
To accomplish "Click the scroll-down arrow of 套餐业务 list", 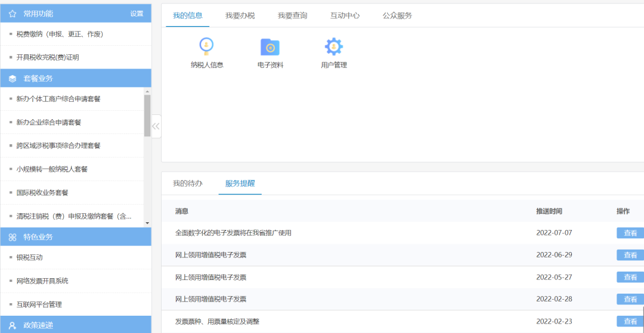I will tap(147, 223).
